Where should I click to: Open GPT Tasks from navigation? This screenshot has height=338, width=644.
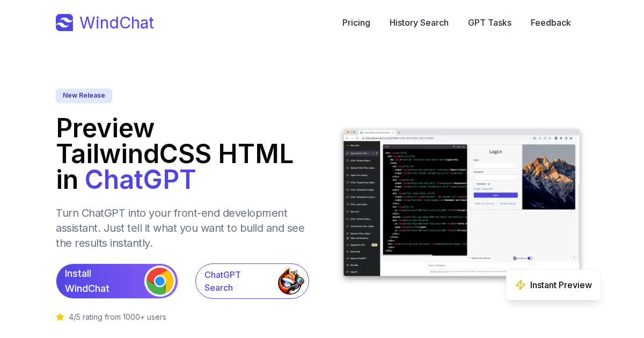tap(489, 23)
